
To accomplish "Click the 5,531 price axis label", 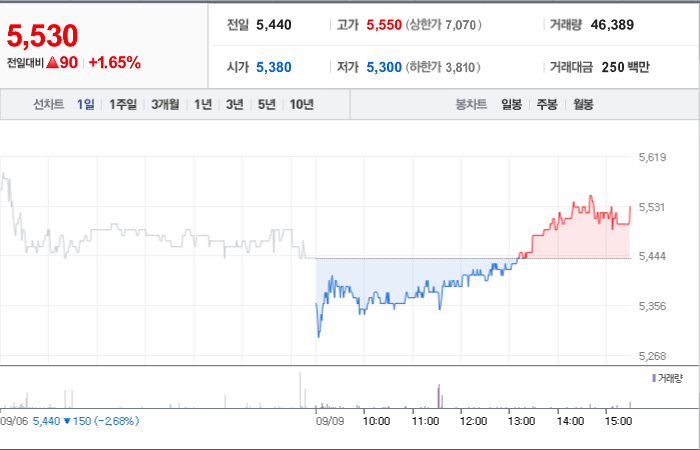I will coord(652,207).
